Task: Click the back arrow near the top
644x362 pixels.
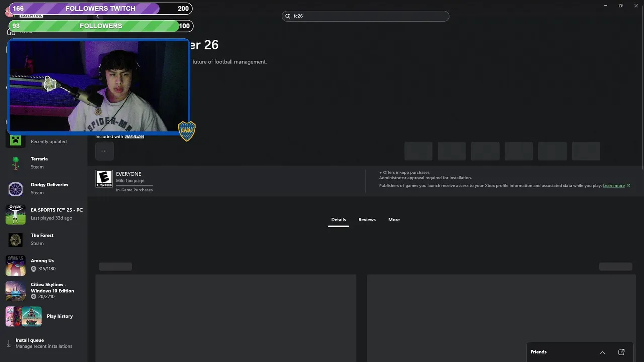Action: [x=98, y=16]
